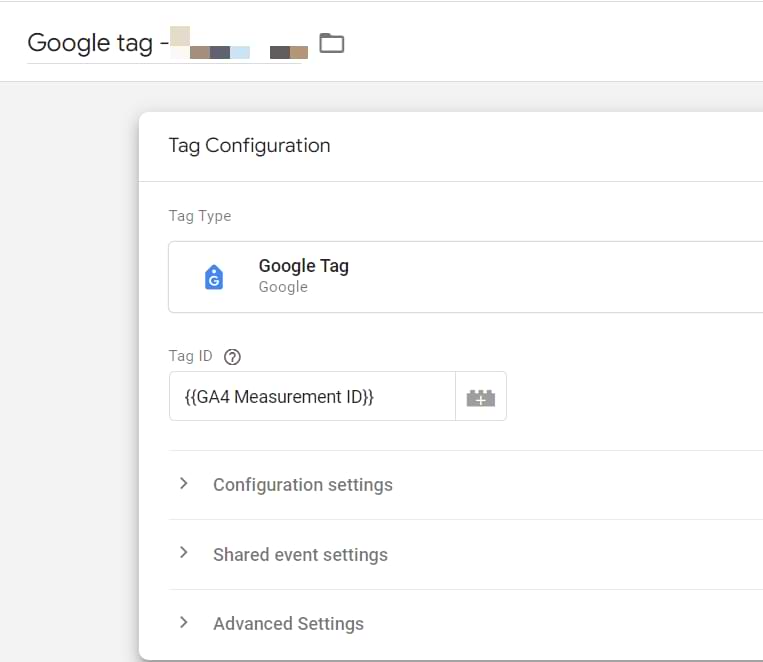Screen dimensions: 763x662
Task: Click the Tag Configuration heading
Action: (x=249, y=146)
